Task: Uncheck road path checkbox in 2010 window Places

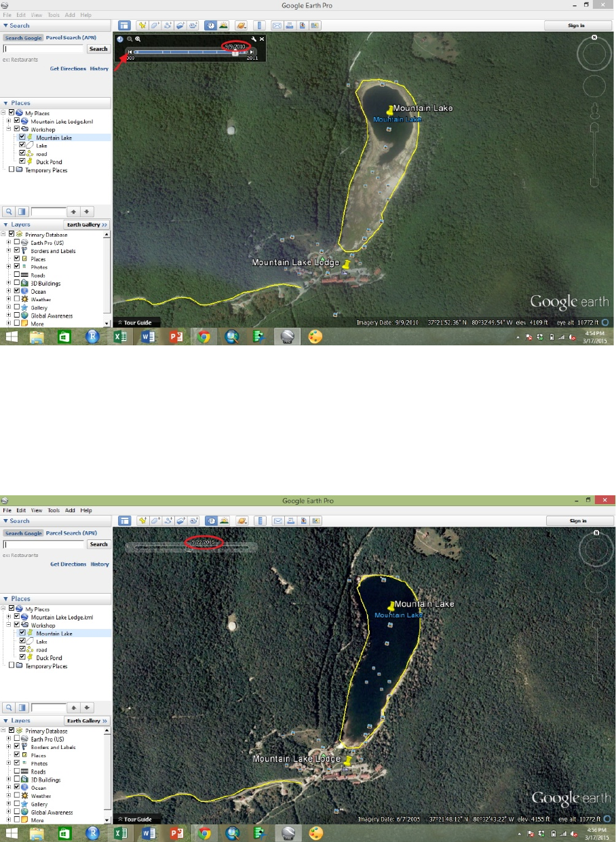Action: click(x=22, y=153)
